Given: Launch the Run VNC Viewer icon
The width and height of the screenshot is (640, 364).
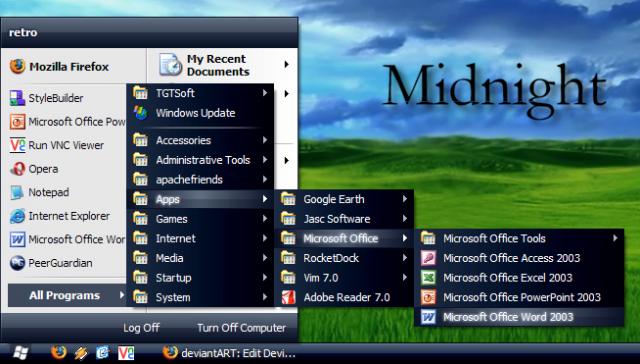Looking at the screenshot, I should [17, 145].
